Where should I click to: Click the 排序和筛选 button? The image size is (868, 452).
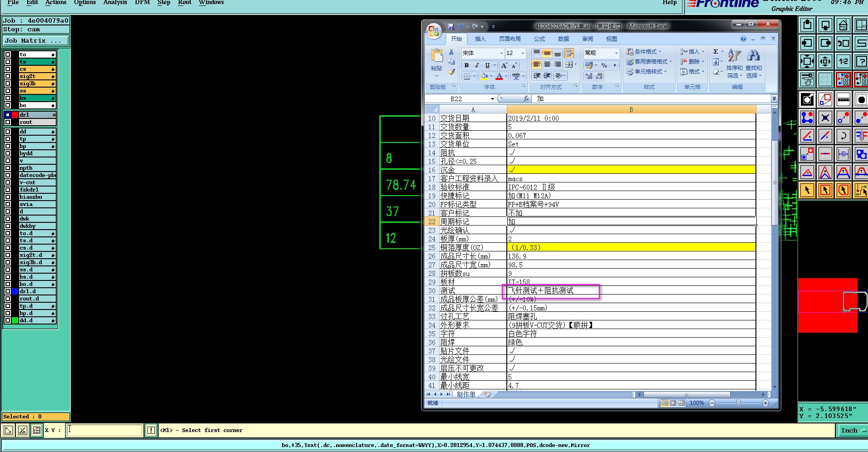[735, 63]
